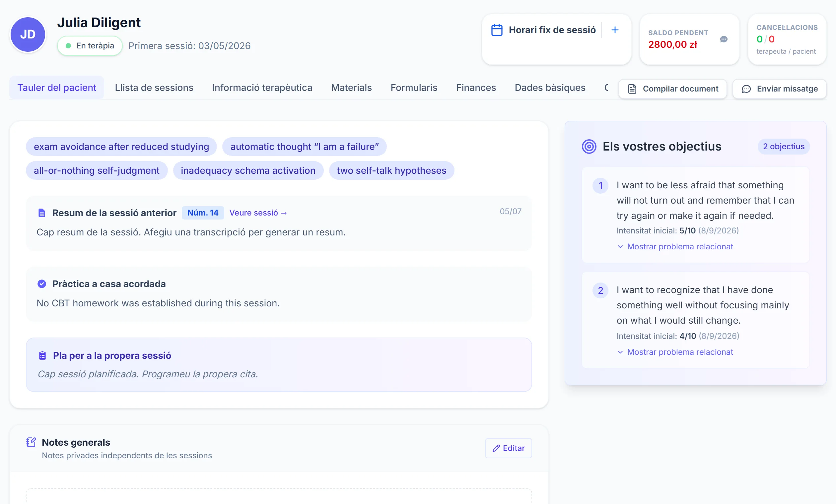Click the two self-talk hypotheses tag
Viewport: 836px width, 504px height.
click(x=391, y=170)
